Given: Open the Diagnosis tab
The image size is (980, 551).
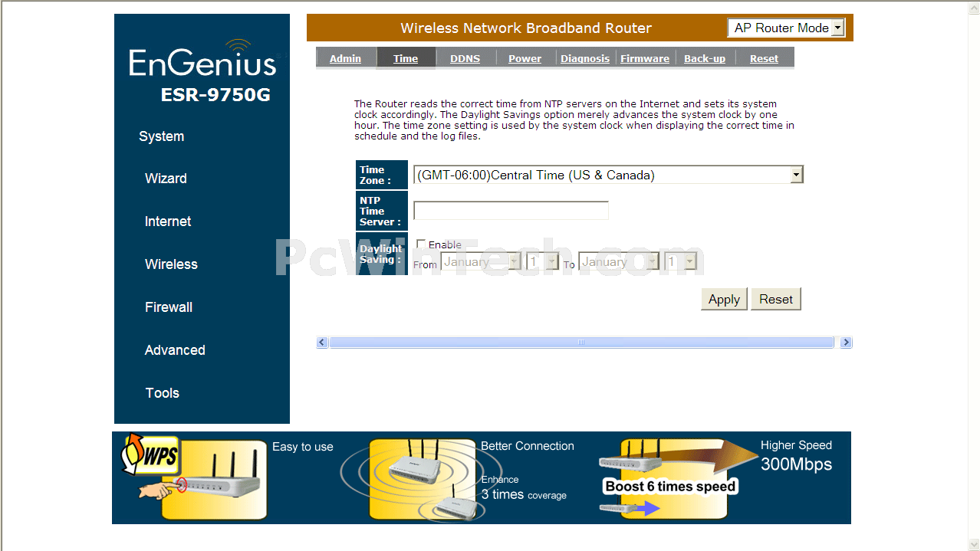Looking at the screenshot, I should pos(585,58).
